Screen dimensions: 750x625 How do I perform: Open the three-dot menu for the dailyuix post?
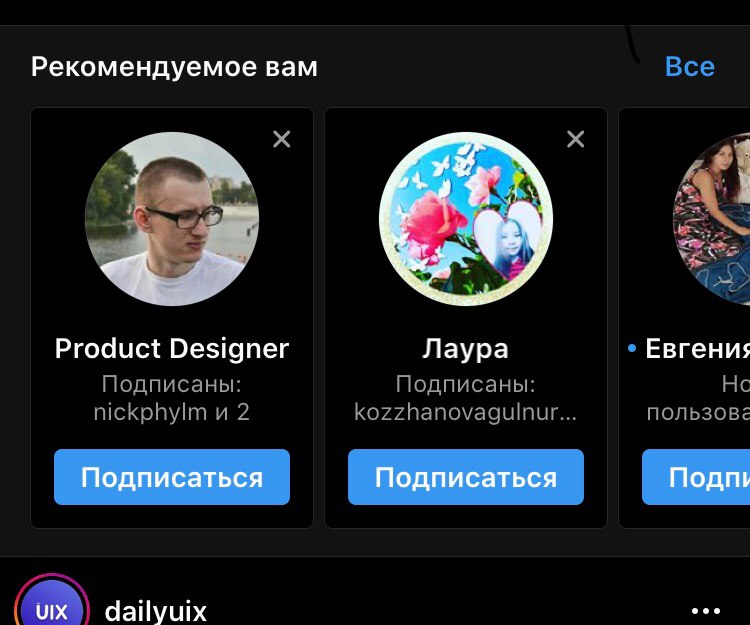point(706,611)
